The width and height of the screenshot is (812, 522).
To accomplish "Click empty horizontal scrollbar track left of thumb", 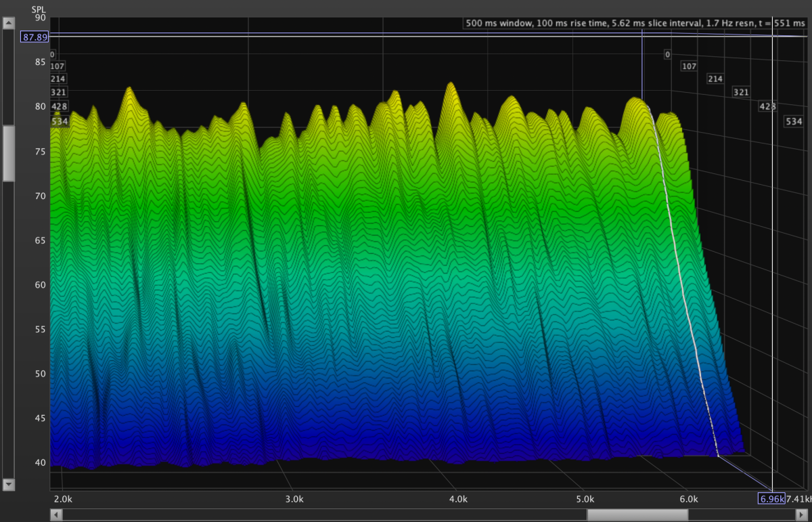I will click(325, 515).
